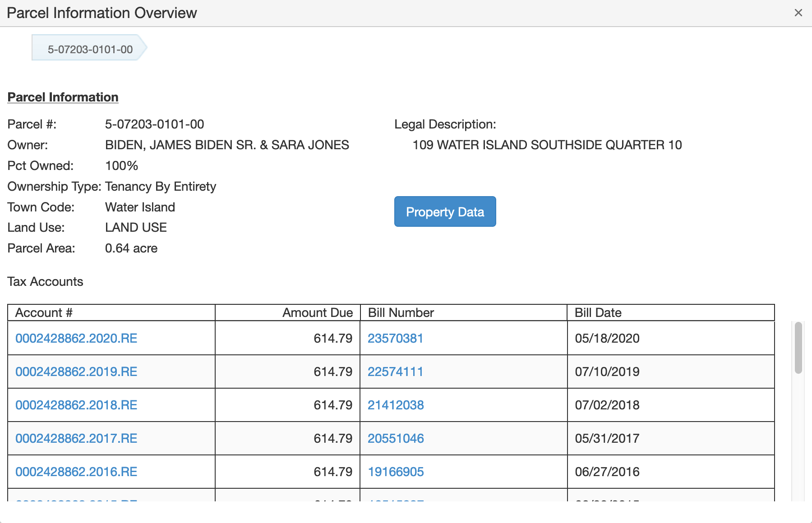Screen dimensions: 812x523
Task: Open account 0002428862.2019.RE
Action: [76, 372]
